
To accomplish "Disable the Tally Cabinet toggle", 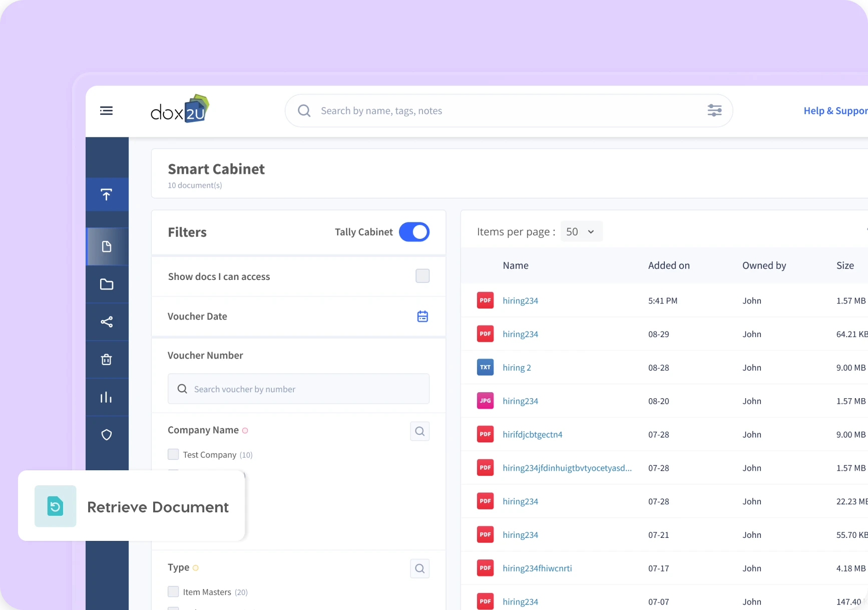I will 414,232.
